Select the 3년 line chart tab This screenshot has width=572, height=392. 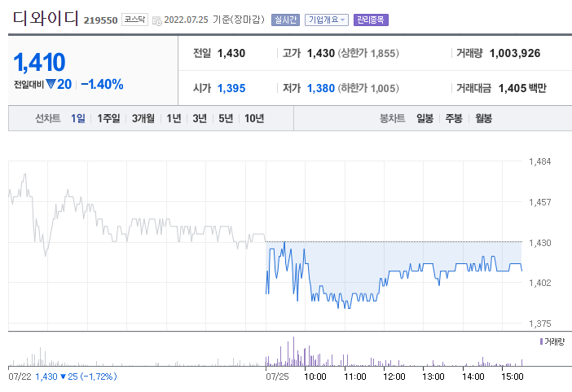pos(200,118)
